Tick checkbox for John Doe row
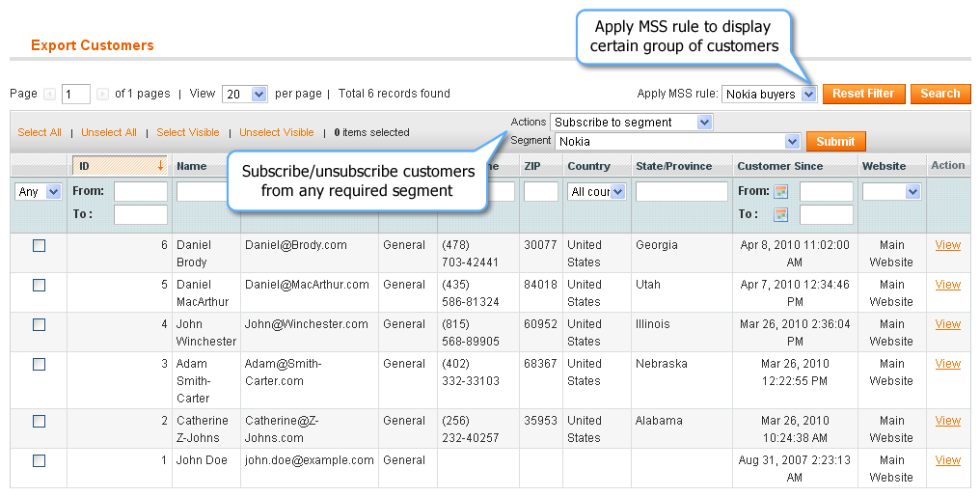Image resolution: width=980 pixels, height=497 pixels. (39, 460)
